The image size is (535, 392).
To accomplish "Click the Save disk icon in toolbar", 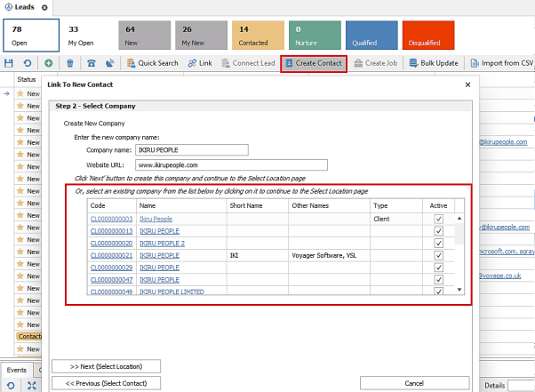I will coord(9,63).
